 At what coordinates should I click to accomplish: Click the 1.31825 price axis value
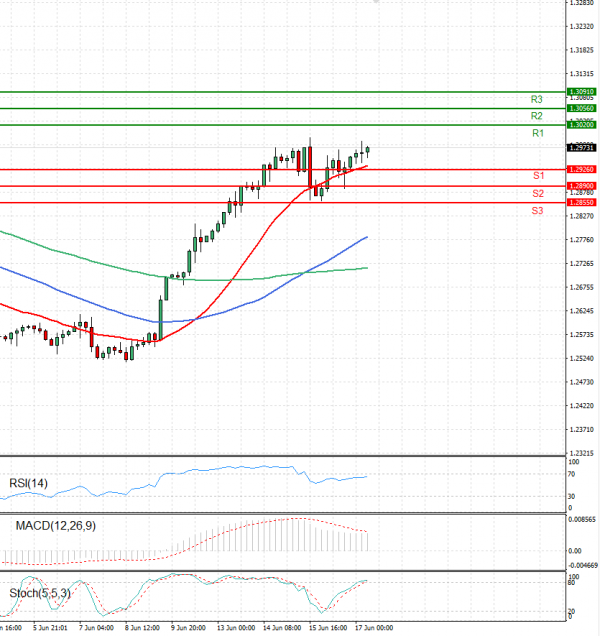[x=581, y=50]
